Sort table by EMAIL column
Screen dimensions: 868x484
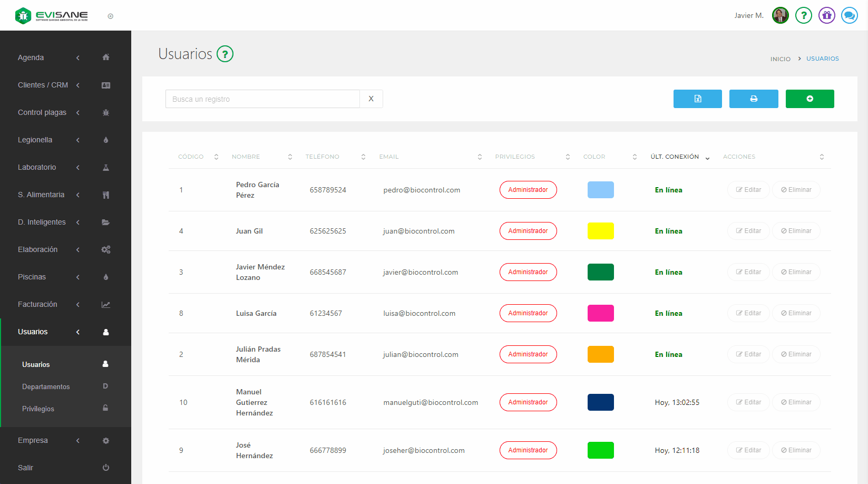(430, 157)
